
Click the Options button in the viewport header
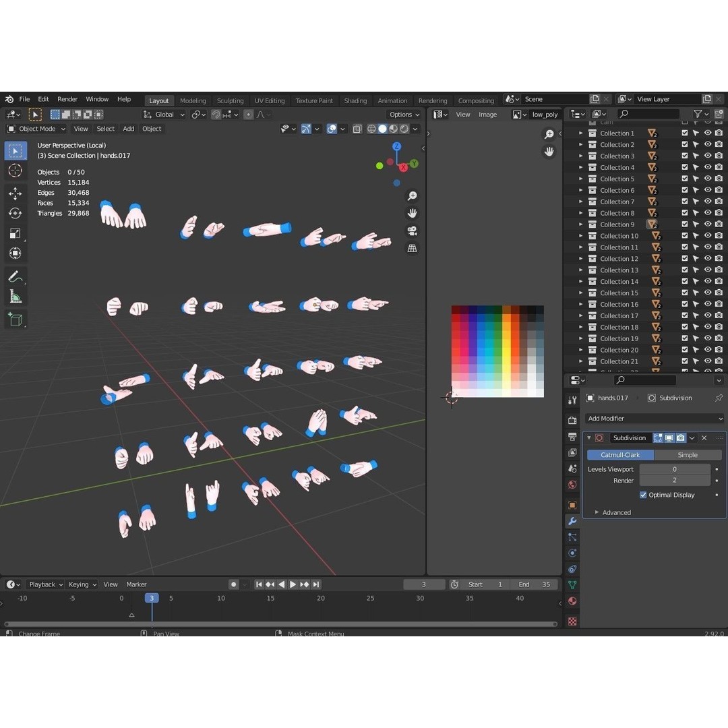[x=402, y=115]
